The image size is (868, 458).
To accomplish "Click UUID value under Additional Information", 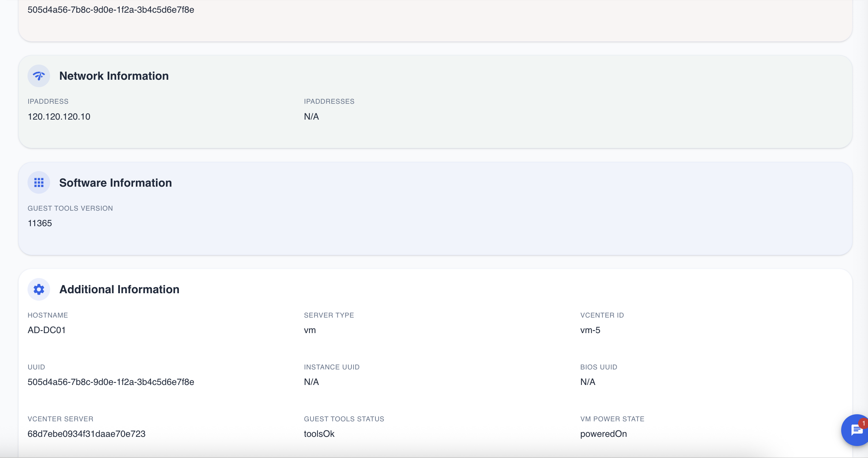I will tap(111, 382).
